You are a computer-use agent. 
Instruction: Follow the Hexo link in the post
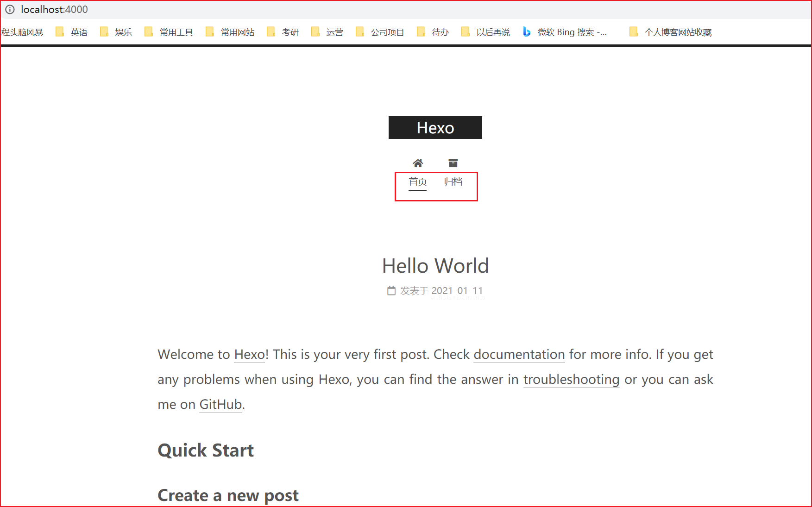coord(250,354)
